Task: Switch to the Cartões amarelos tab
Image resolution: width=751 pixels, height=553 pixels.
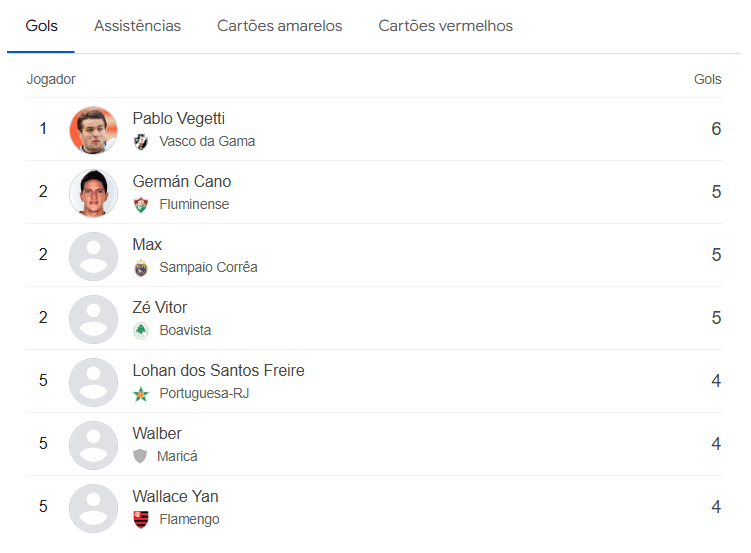Action: point(279,26)
